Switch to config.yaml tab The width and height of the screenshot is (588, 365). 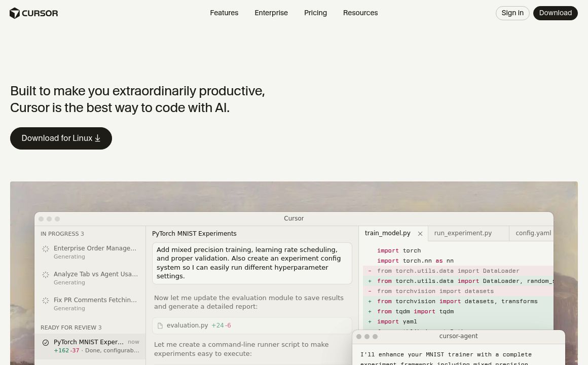533,233
